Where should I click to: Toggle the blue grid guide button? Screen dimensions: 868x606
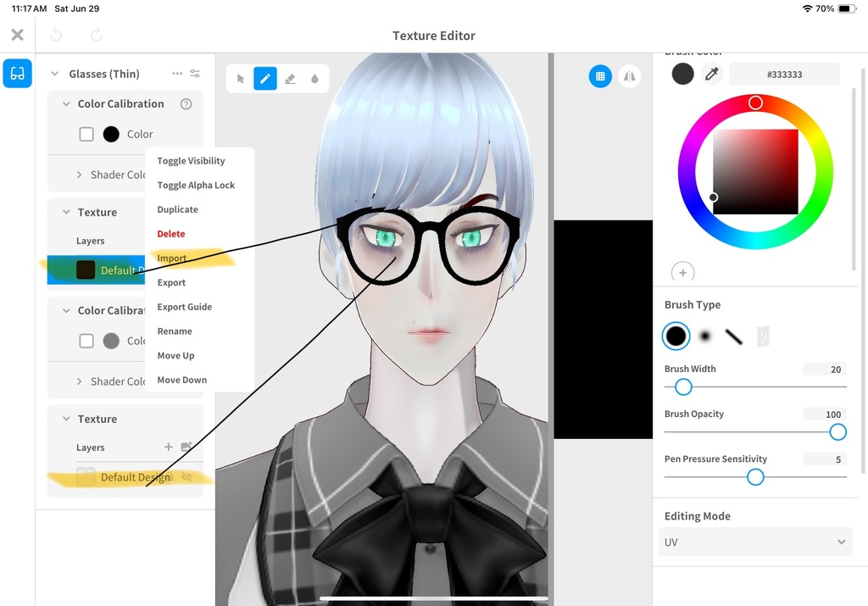coord(600,75)
